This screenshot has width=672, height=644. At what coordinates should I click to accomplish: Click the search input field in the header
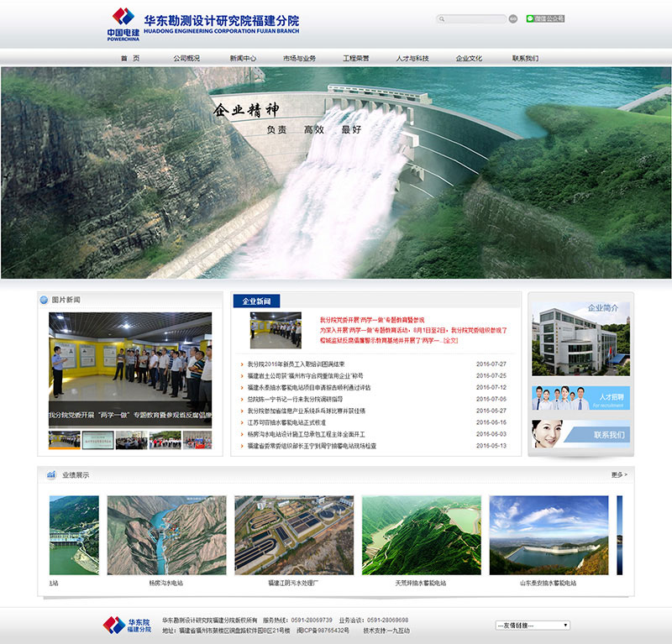tap(473, 18)
